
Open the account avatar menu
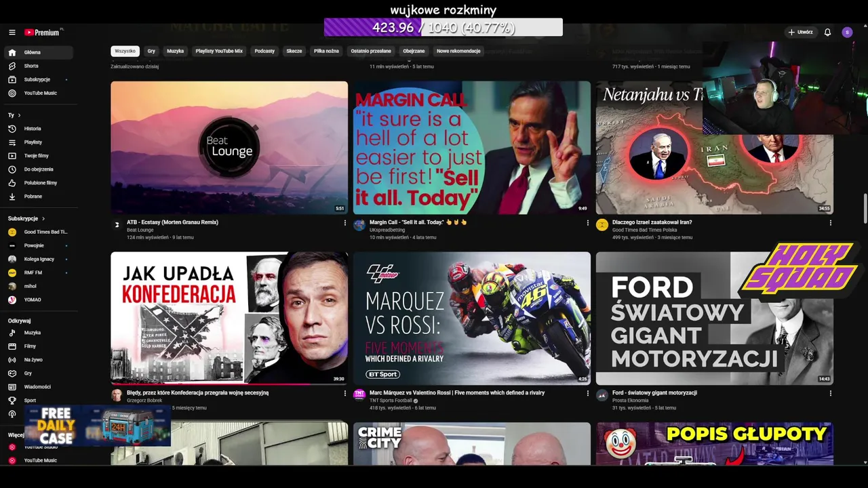pyautogui.click(x=847, y=32)
